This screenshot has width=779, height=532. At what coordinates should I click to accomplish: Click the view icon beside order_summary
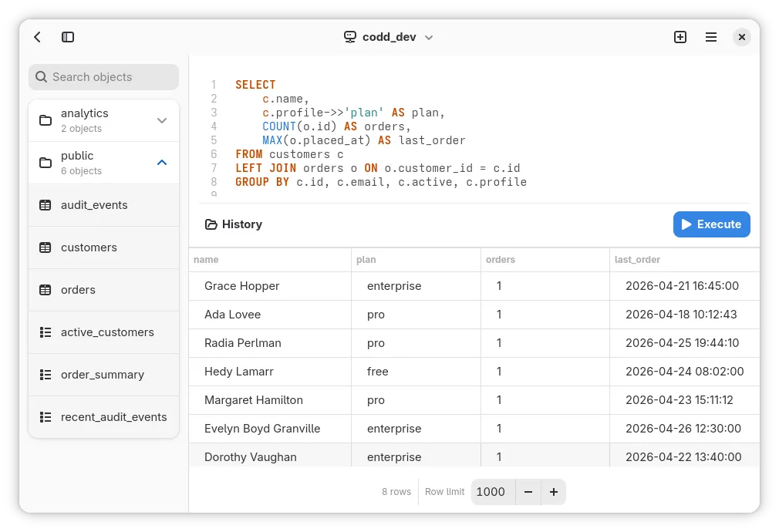pyautogui.click(x=46, y=375)
